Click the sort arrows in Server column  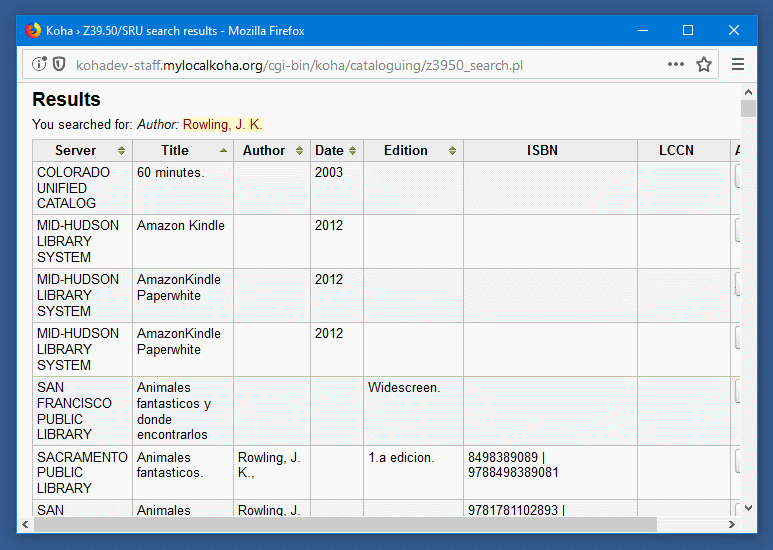point(122,151)
